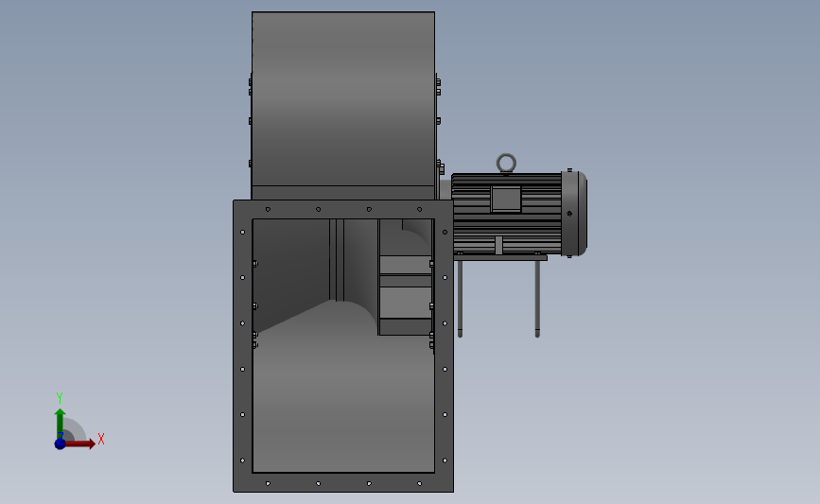The image size is (820, 504).
Task: Click the green "Y" axis label
Action: [59, 398]
